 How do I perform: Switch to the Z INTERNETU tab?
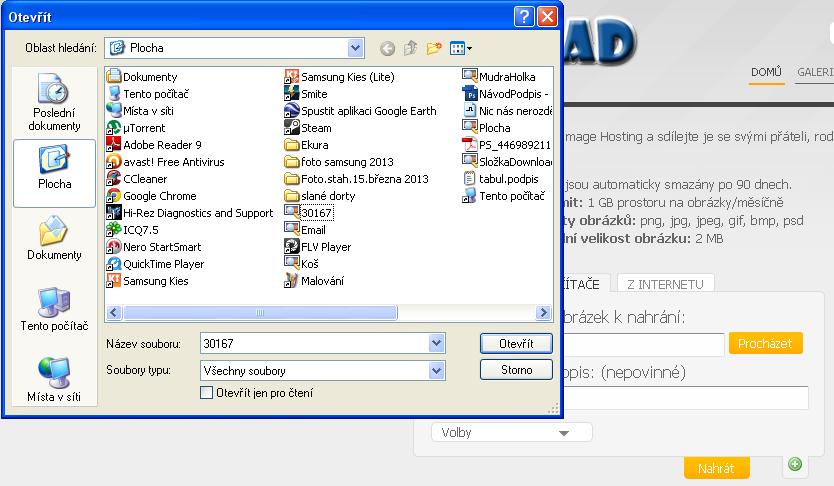(664, 284)
